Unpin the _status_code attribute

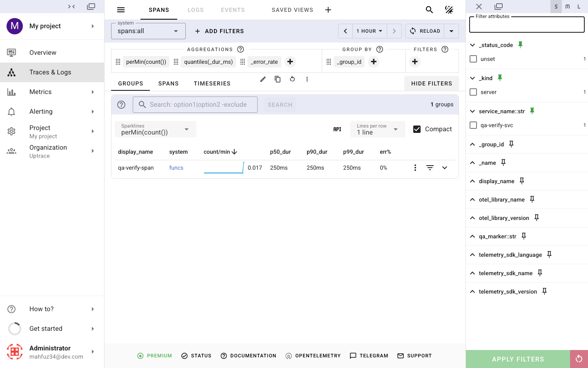tap(520, 45)
